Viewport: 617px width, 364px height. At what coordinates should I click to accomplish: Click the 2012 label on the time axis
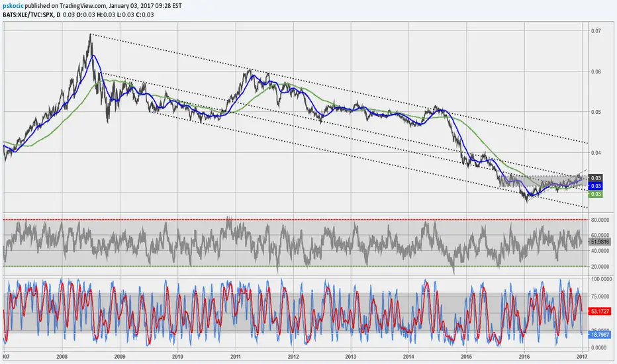coord(293,356)
